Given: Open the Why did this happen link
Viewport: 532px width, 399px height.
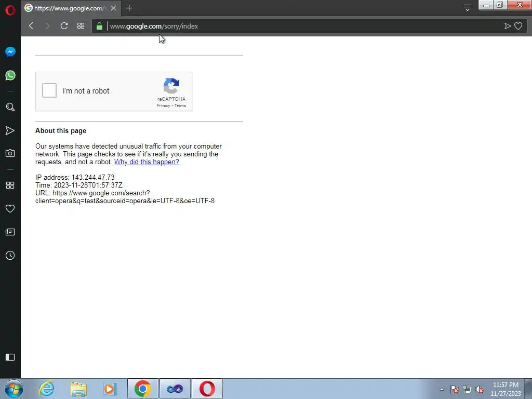Looking at the screenshot, I should point(147,162).
